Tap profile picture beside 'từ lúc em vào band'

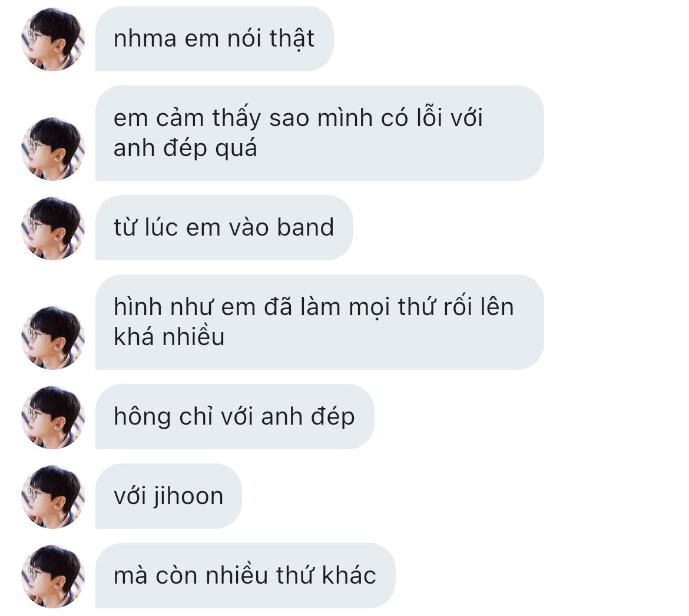click(53, 228)
